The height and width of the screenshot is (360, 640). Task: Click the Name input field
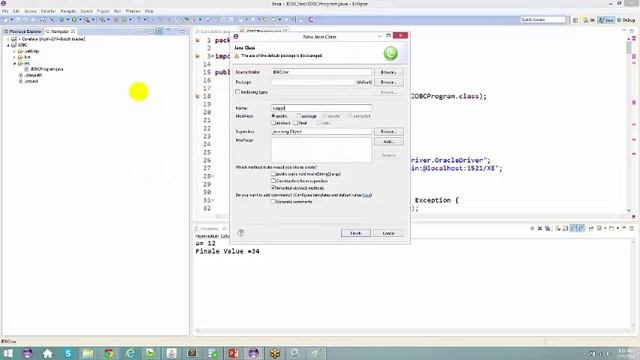[322, 108]
